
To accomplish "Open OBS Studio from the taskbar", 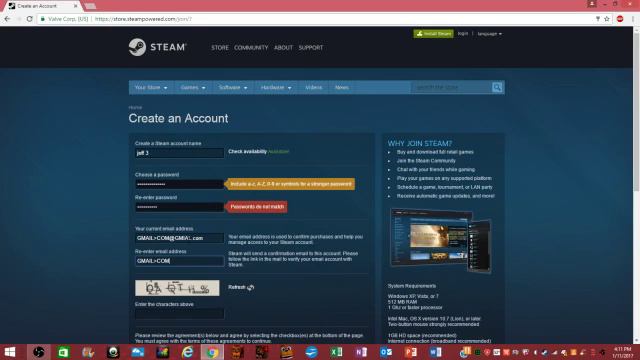I will (x=39, y=352).
